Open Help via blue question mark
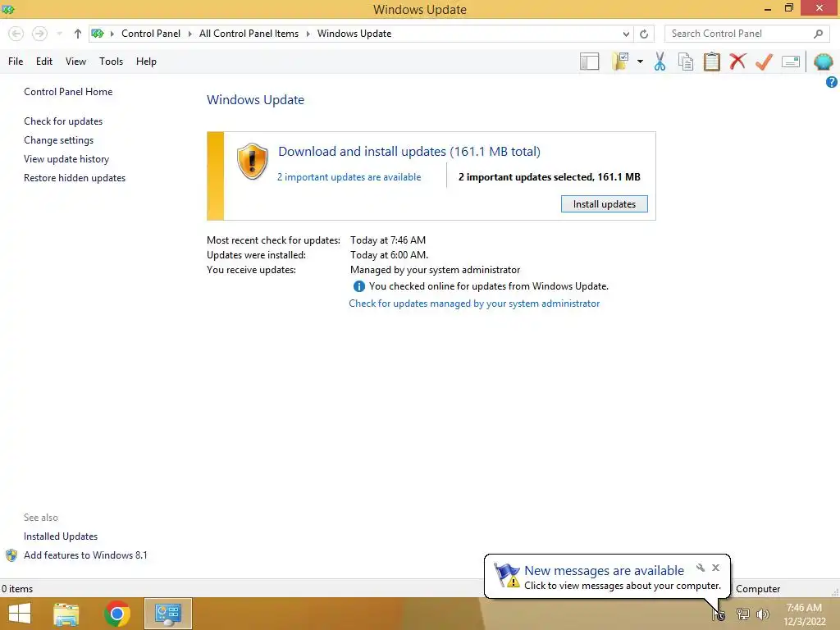 832,82
